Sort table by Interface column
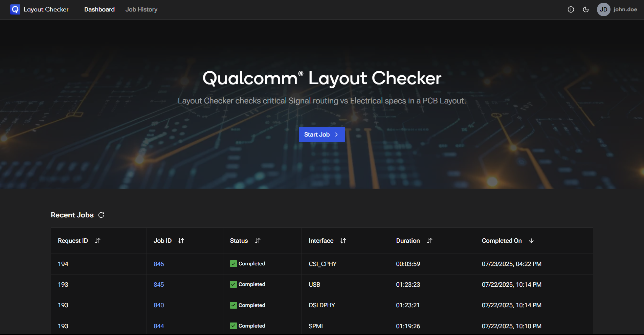The width and height of the screenshot is (644, 335). pos(343,241)
